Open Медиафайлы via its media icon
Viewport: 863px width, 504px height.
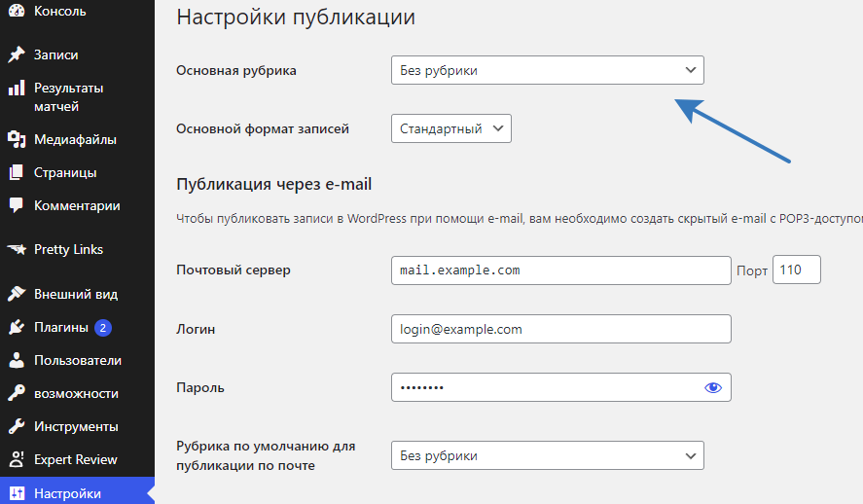[17, 140]
